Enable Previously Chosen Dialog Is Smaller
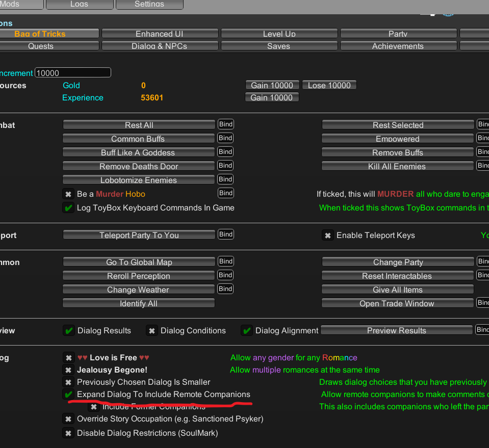 pos(68,382)
